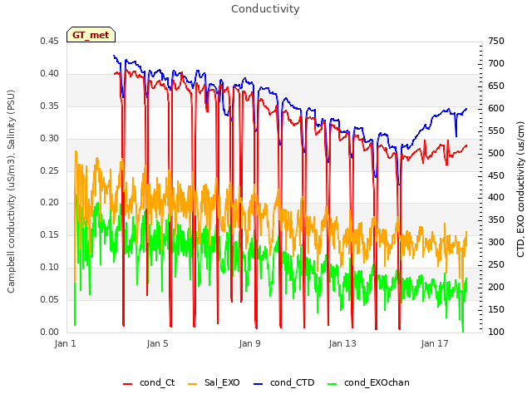The width and height of the screenshot is (532, 399).
Task: Click the 0.40 left axis value
Action: (x=49, y=74)
